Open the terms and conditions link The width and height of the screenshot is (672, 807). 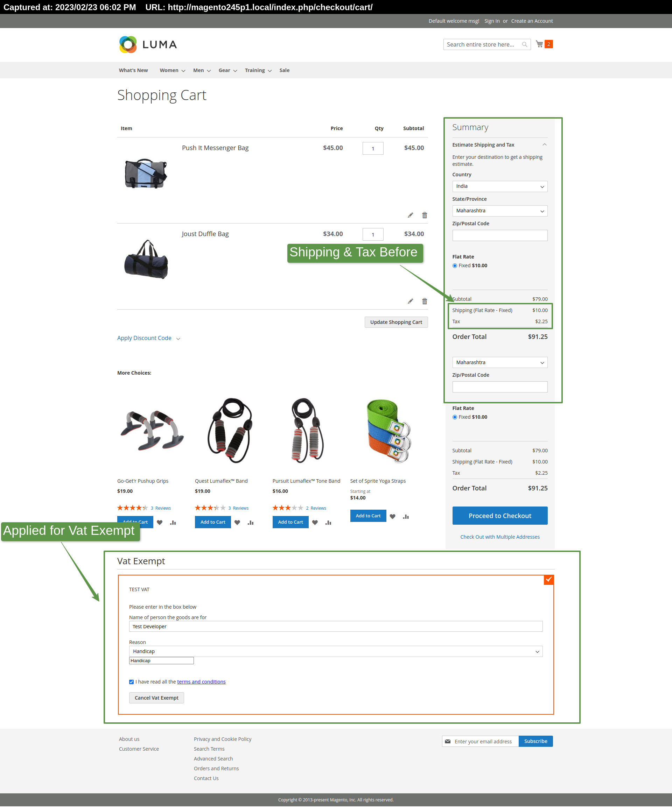pos(201,681)
